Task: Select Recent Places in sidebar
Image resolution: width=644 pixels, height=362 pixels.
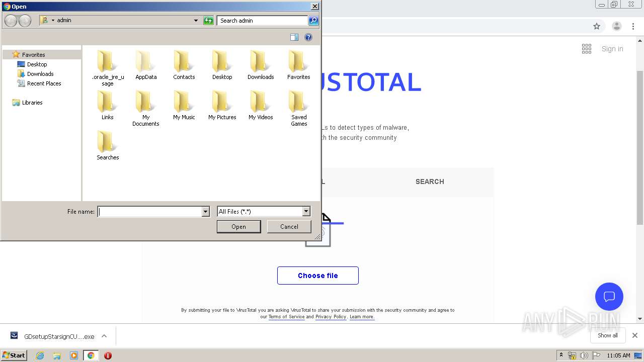Action: coord(44,83)
